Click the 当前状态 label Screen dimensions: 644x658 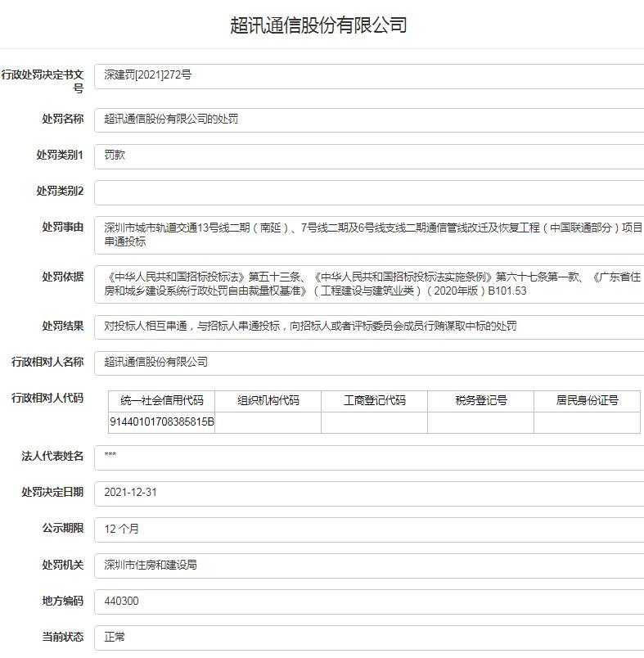click(x=63, y=638)
